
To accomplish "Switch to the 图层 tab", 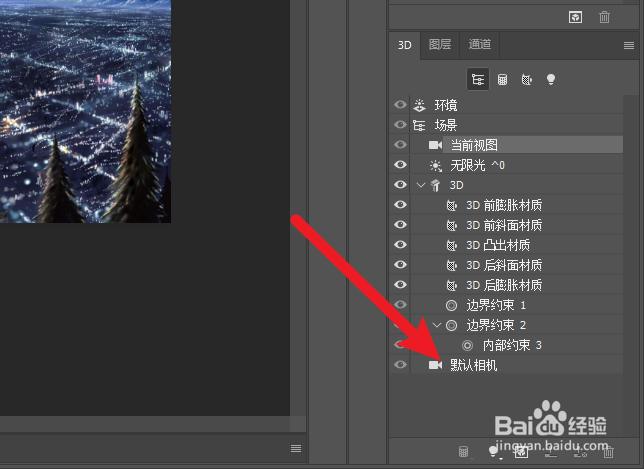I will (x=439, y=44).
